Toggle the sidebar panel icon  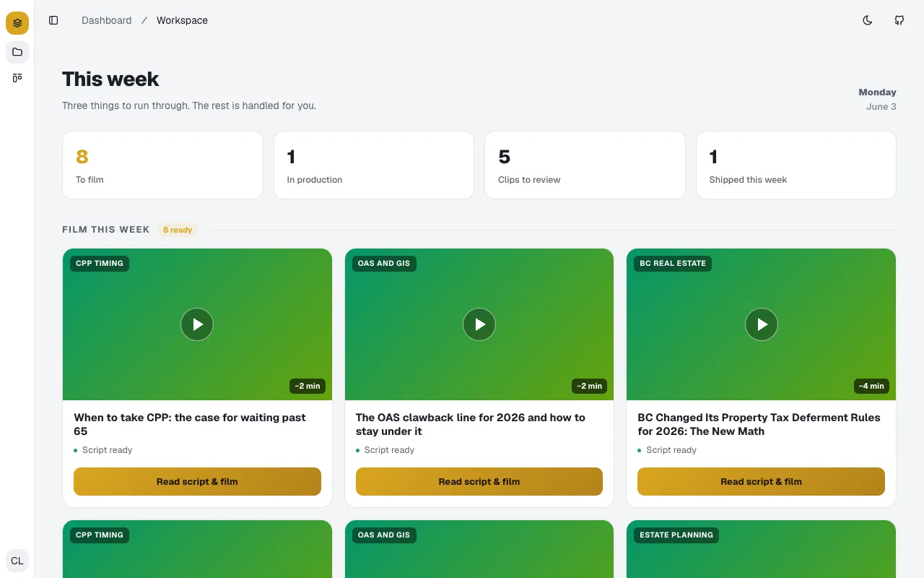tap(53, 20)
